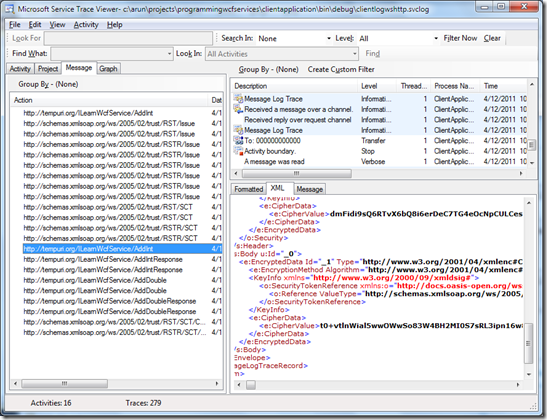
Task: Click the icon beside 'Received a message over a channel'
Action: click(x=239, y=109)
